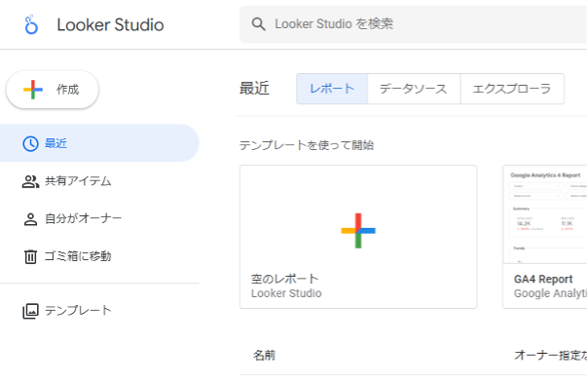Click the オーナー指定 column header
Viewport: 588px width, 382px height.
pos(551,356)
